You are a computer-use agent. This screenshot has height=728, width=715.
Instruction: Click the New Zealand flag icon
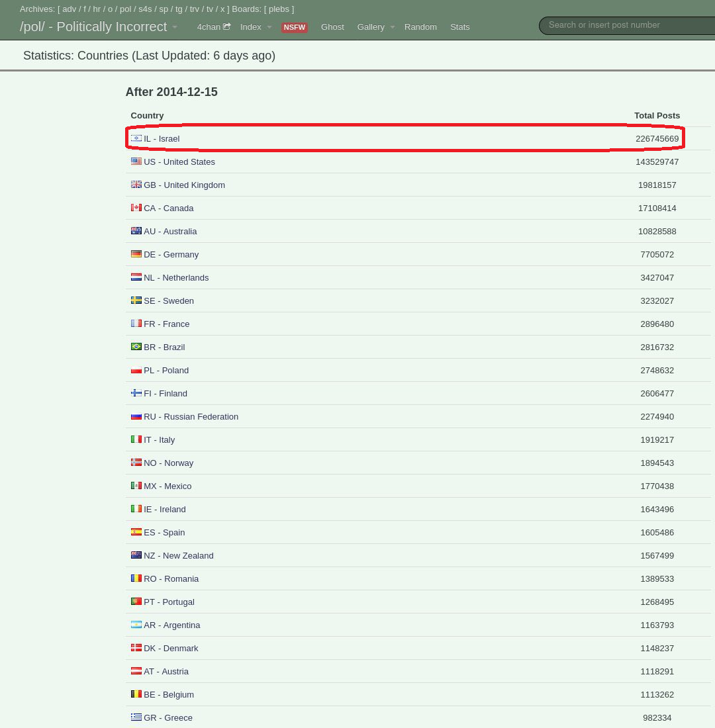(x=136, y=555)
